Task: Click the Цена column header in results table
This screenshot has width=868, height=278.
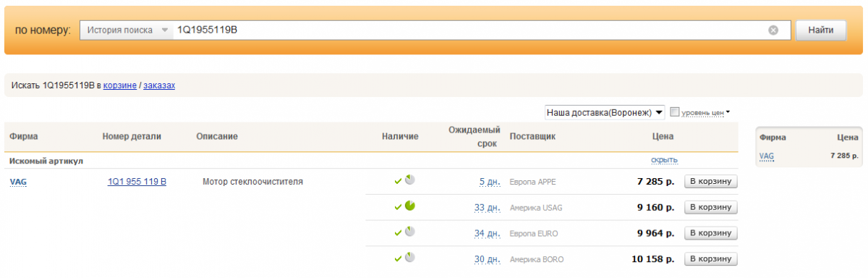Action: coord(663,136)
